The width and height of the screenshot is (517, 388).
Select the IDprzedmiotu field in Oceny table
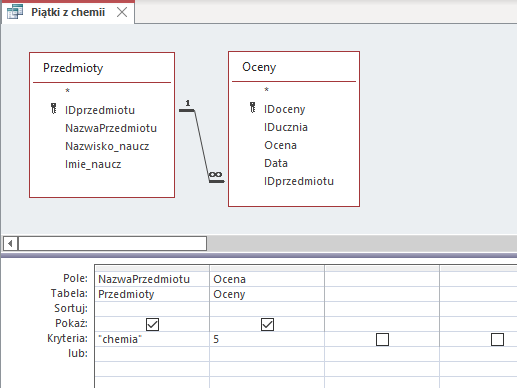(299, 181)
